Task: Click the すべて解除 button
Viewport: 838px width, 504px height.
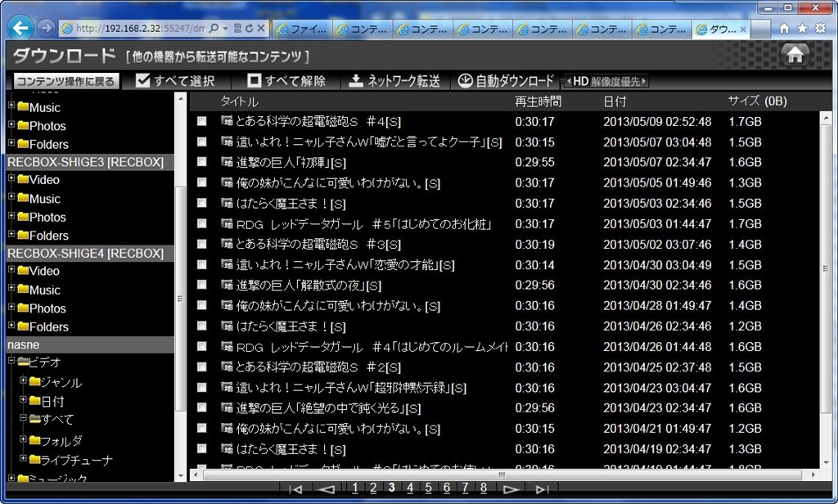Action: click(287, 81)
